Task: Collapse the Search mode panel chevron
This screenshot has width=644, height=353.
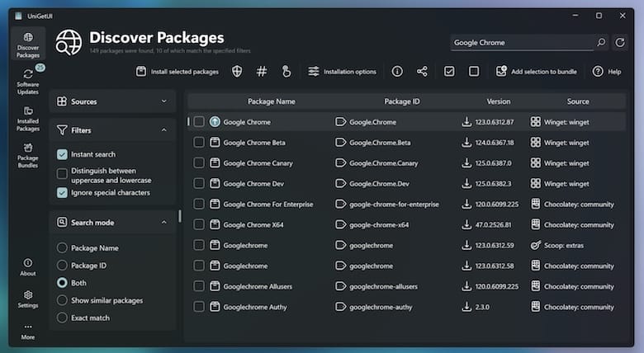Action: 164,222
